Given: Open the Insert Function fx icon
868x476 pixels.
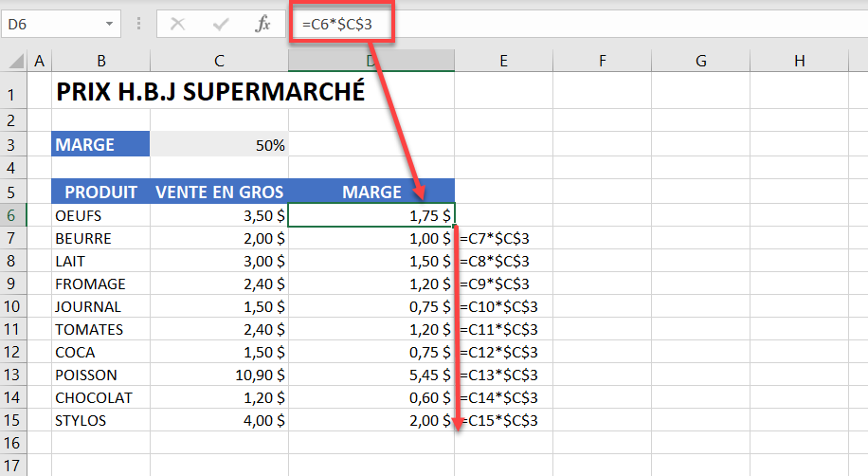Looking at the screenshot, I should (x=262, y=24).
